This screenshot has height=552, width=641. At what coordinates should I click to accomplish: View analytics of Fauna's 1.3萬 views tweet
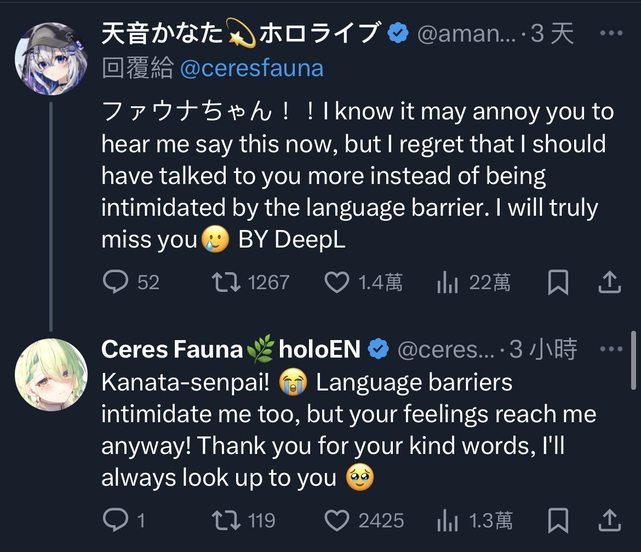click(x=447, y=520)
